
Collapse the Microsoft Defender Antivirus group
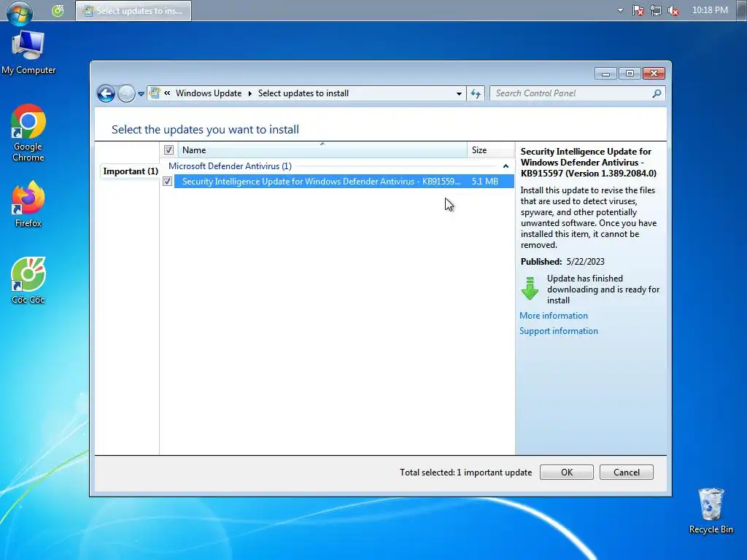(506, 166)
